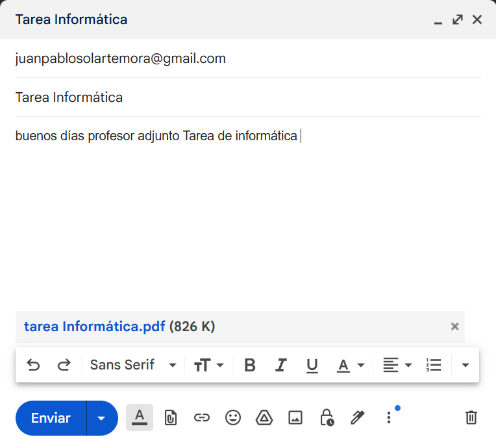
Task: Toggle confidential mode lock-clock icon
Action: [x=327, y=417]
